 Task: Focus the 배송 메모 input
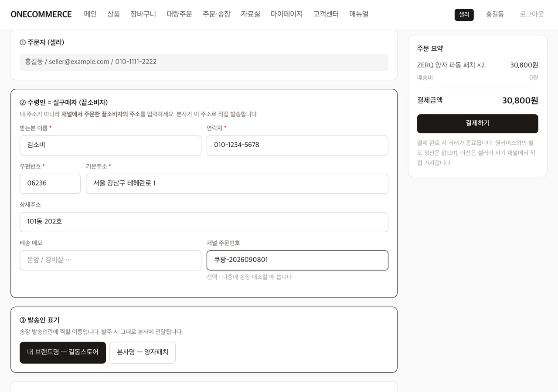[x=110, y=260]
